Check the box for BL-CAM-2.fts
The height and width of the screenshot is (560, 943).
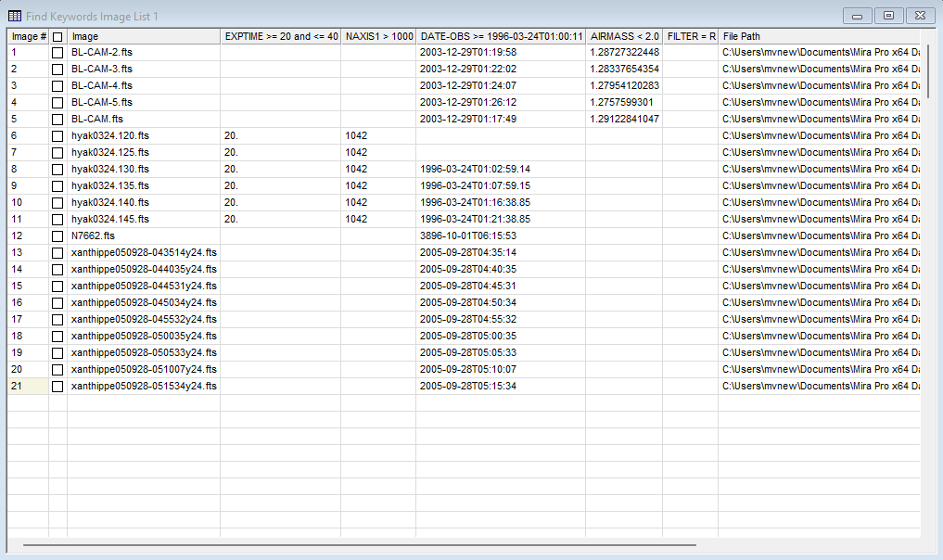click(x=57, y=53)
